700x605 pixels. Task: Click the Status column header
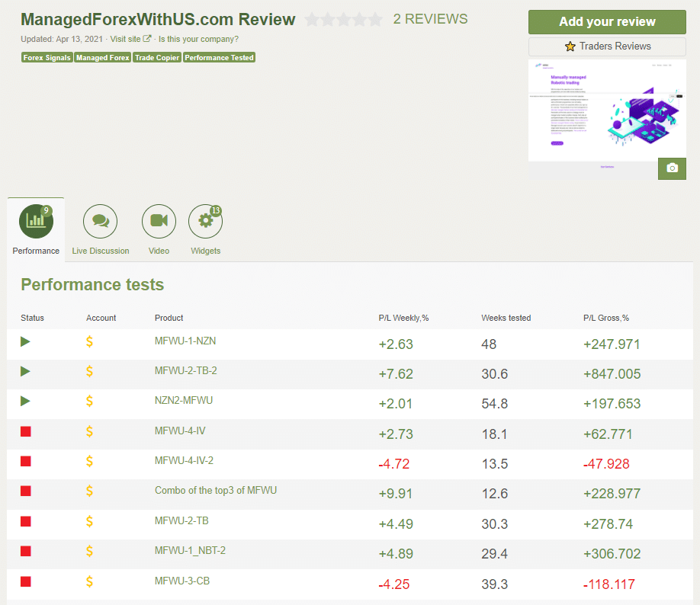point(32,318)
